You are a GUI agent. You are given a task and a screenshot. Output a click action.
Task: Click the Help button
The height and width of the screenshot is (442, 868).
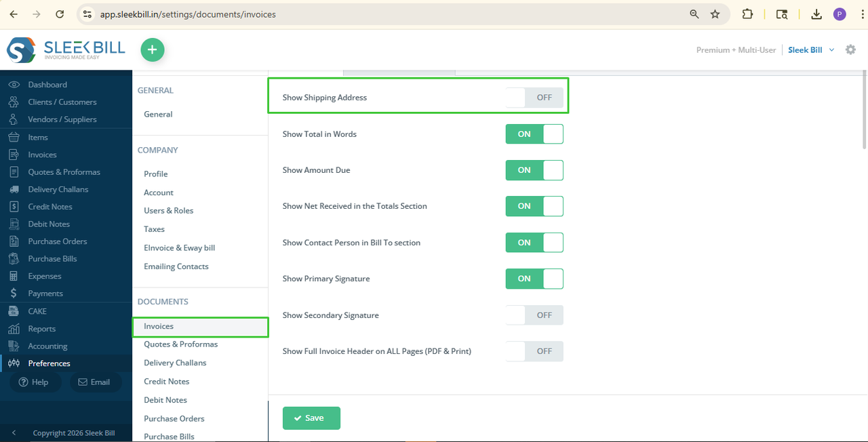pyautogui.click(x=34, y=382)
